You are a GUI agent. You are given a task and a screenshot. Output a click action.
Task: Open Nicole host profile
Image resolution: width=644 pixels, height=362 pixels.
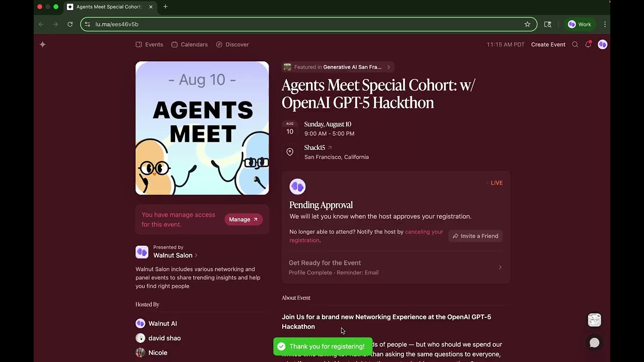[x=157, y=352]
